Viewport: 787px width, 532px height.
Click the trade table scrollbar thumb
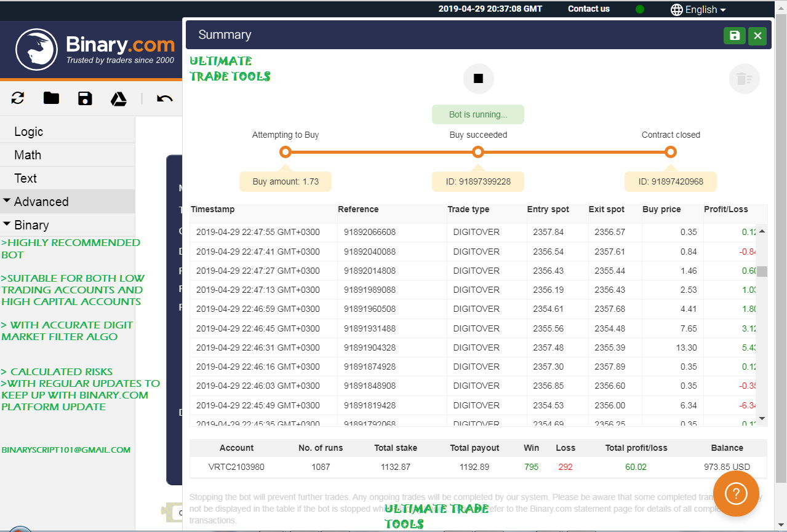(762, 271)
